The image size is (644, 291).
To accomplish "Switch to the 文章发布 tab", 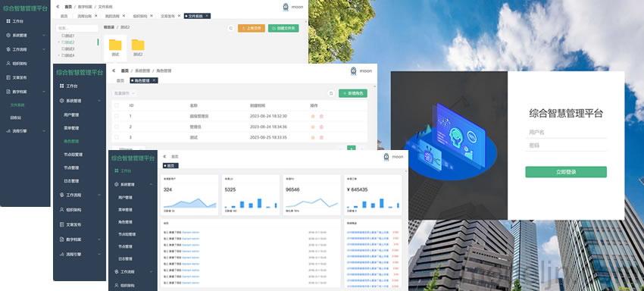I will click(x=168, y=16).
